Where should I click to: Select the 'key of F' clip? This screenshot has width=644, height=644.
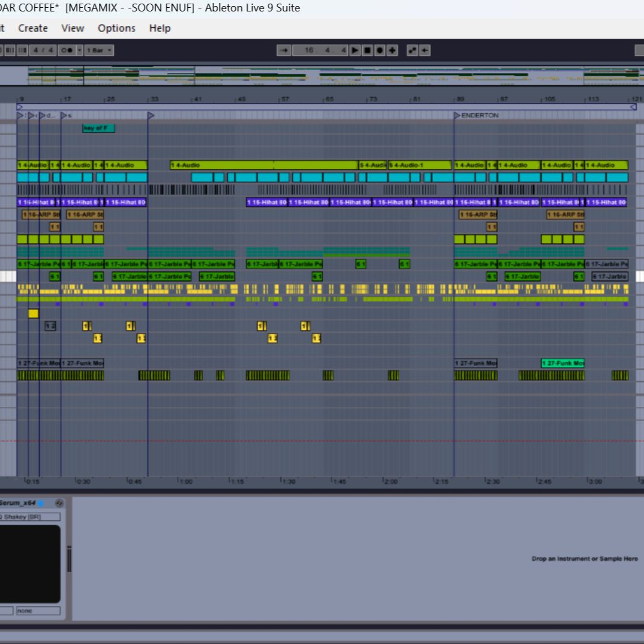point(99,128)
